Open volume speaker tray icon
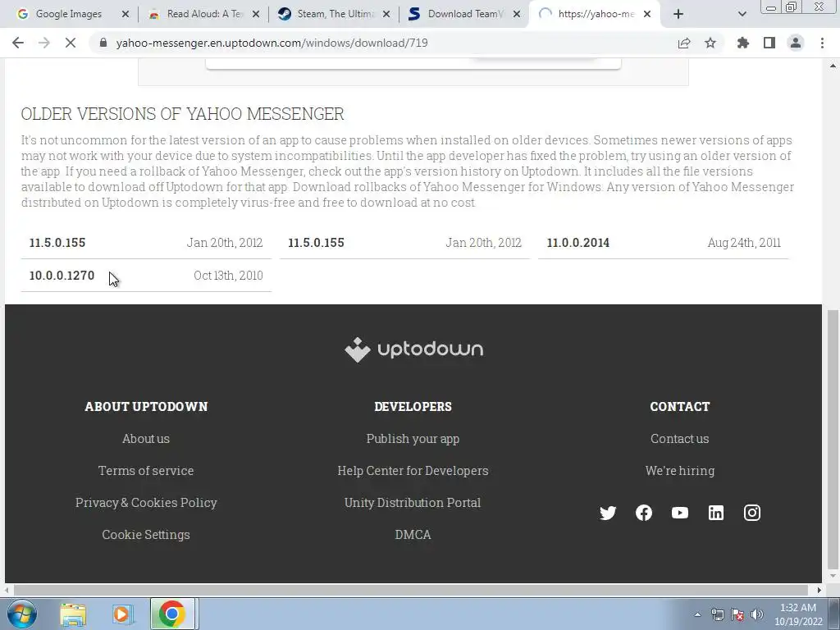Viewport: 840px width, 630px height. pos(756,614)
